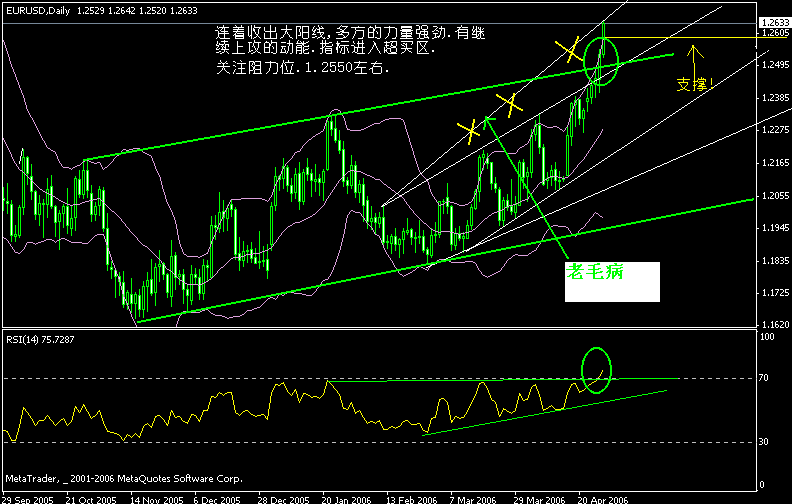Click the 13 Feb 2006 date label

point(412,500)
